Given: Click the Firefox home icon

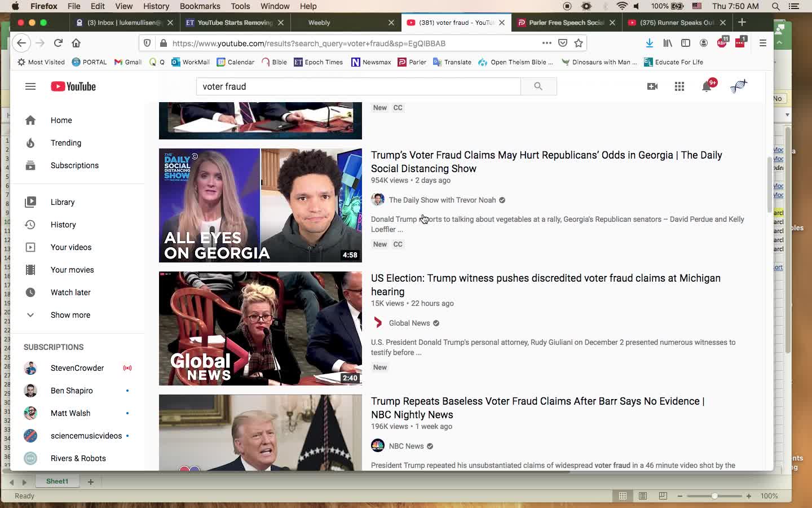Looking at the screenshot, I should 76,43.
